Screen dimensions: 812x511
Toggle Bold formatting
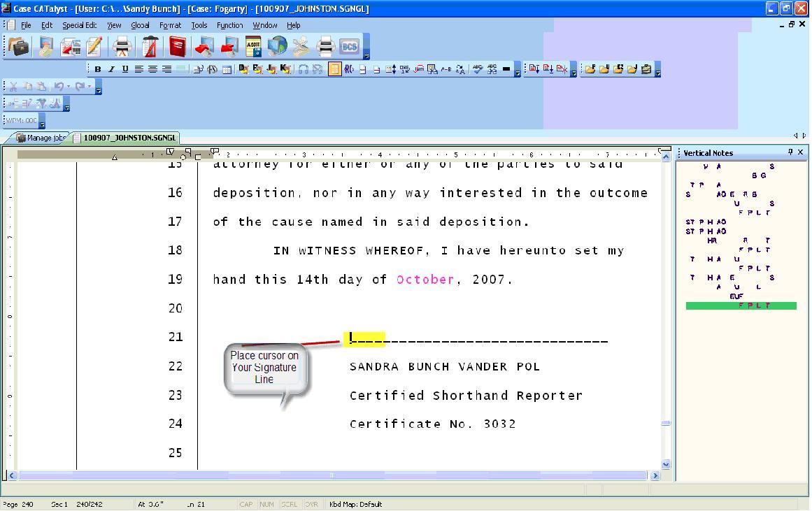[x=97, y=69]
